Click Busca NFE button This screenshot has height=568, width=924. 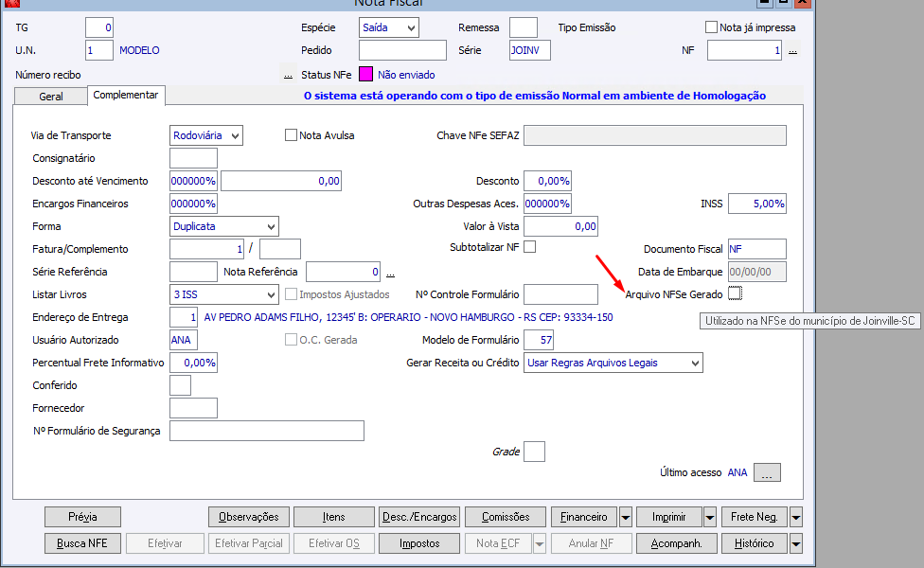82,543
